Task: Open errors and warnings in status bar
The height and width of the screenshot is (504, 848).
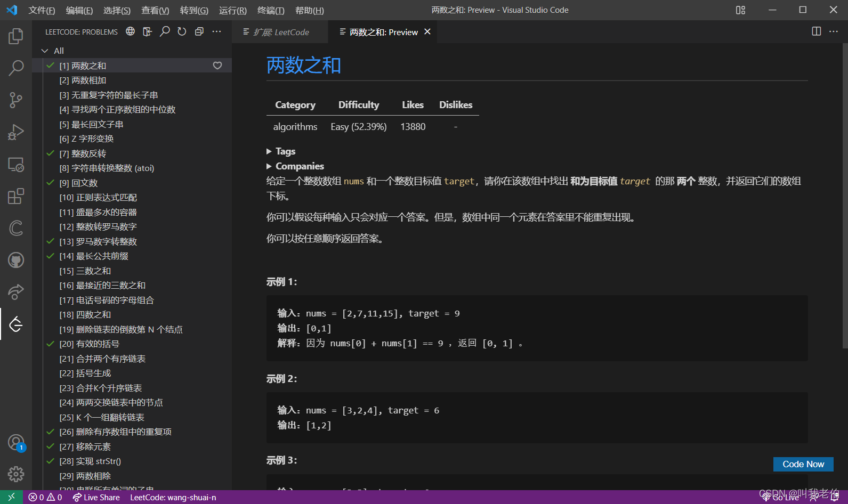Action: click(45, 497)
